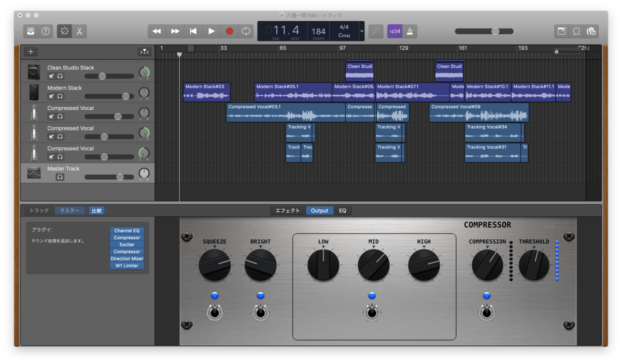Go to the beginning of the project
Image resolution: width=622 pixels, height=364 pixels.
coord(193,31)
